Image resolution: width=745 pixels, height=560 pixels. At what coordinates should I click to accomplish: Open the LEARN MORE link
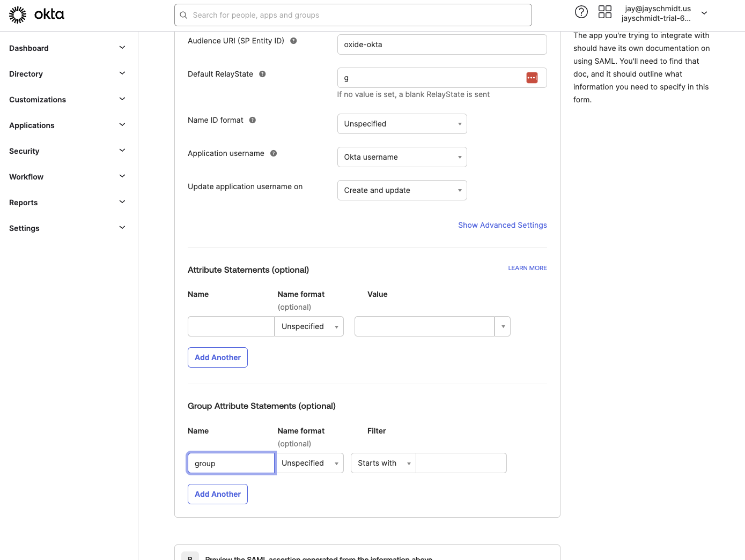click(527, 267)
